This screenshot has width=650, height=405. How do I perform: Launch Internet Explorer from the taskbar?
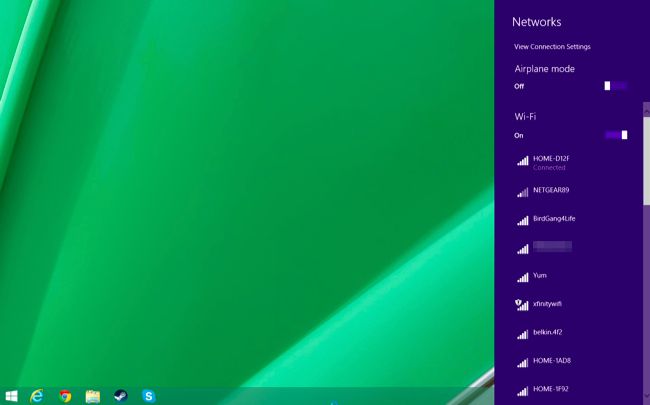click(37, 396)
